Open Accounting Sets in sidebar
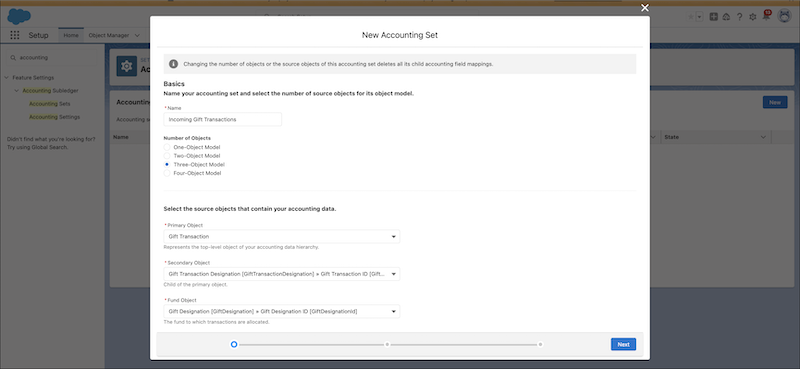 tap(49, 104)
